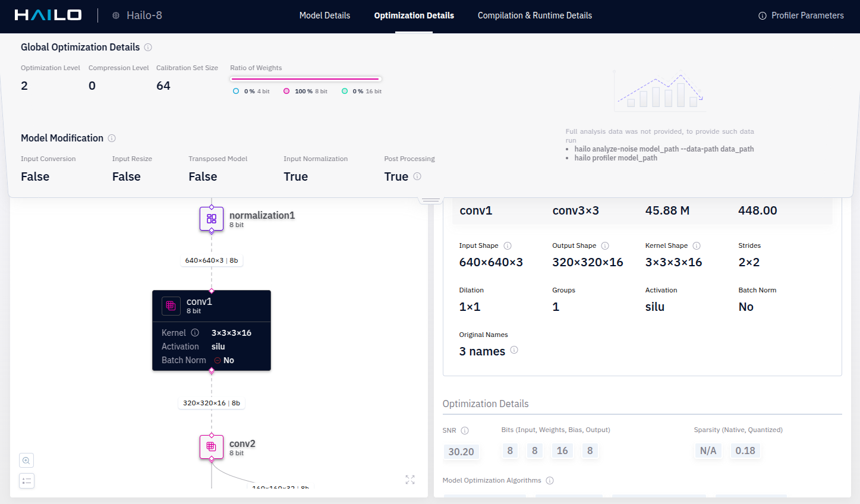Expand graph to fullscreen view
Viewport: 860px width, 504px height.
click(x=410, y=480)
